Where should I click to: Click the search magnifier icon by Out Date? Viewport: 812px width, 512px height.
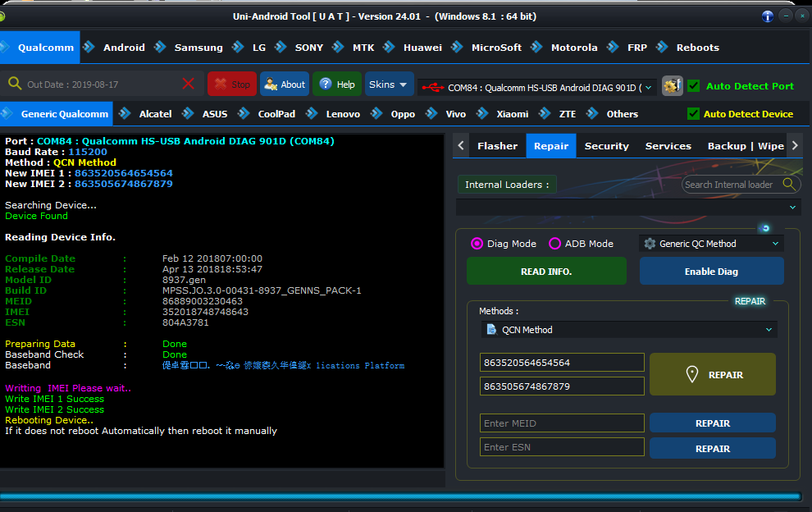pos(15,84)
